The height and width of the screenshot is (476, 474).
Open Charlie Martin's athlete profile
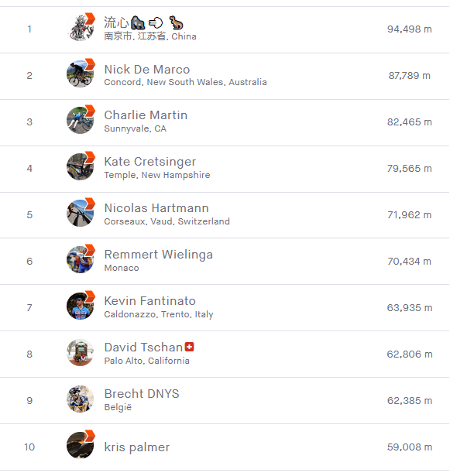[146, 115]
